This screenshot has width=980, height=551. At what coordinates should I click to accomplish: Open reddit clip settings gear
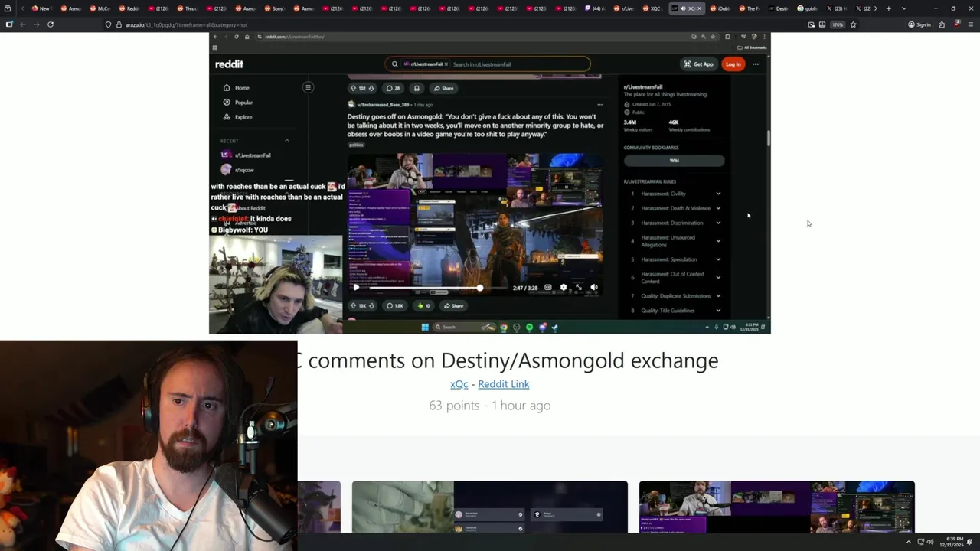(563, 288)
